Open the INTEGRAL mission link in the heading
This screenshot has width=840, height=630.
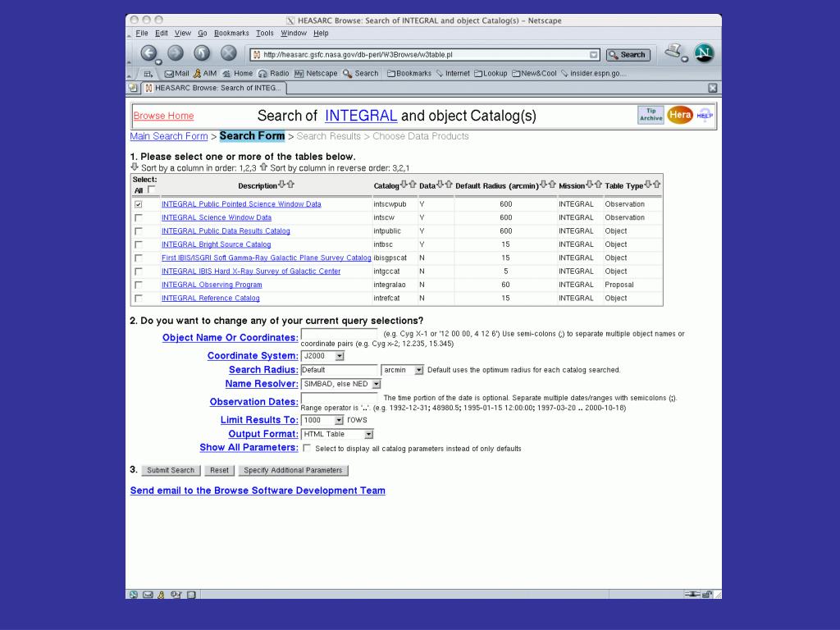point(361,116)
